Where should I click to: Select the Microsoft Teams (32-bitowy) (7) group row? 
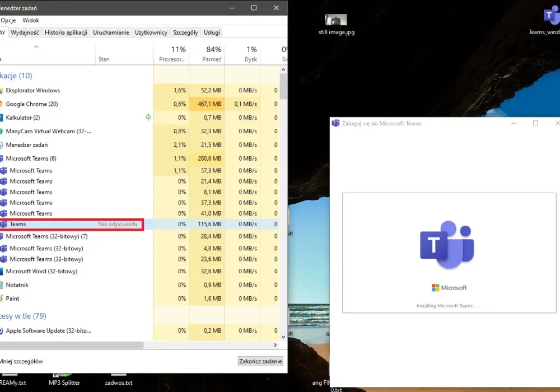(139, 236)
